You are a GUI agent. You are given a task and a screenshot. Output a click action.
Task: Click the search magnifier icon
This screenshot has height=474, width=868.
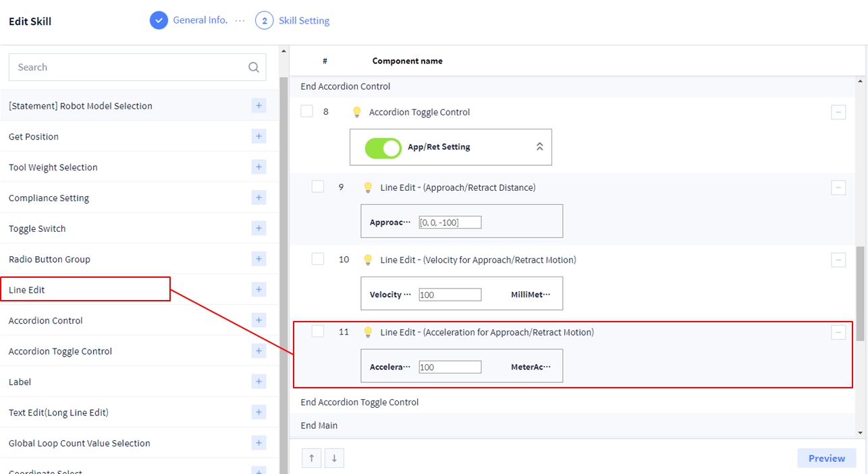254,67
